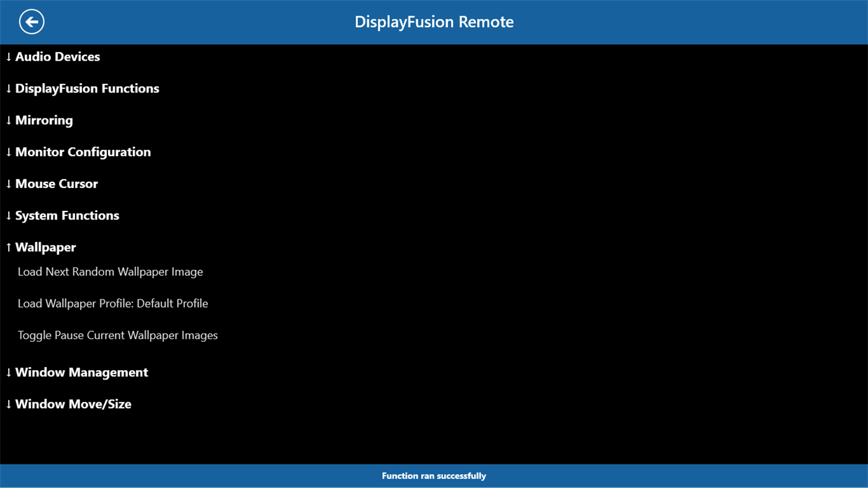Click the down arrow beside Mouse Cursor
Viewport: 868px width, 488px height.
coord(8,183)
